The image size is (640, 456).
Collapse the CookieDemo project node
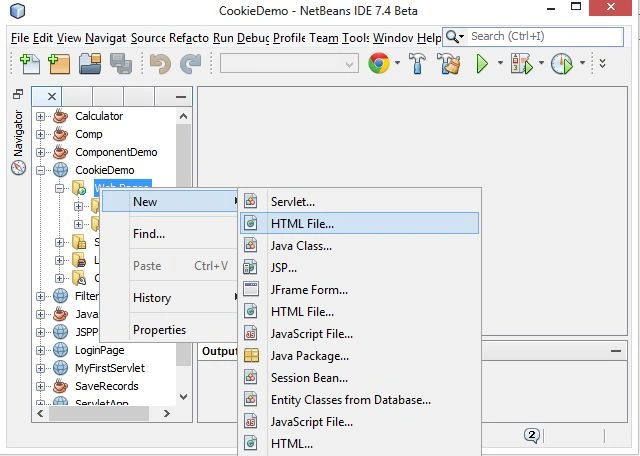(x=40, y=170)
